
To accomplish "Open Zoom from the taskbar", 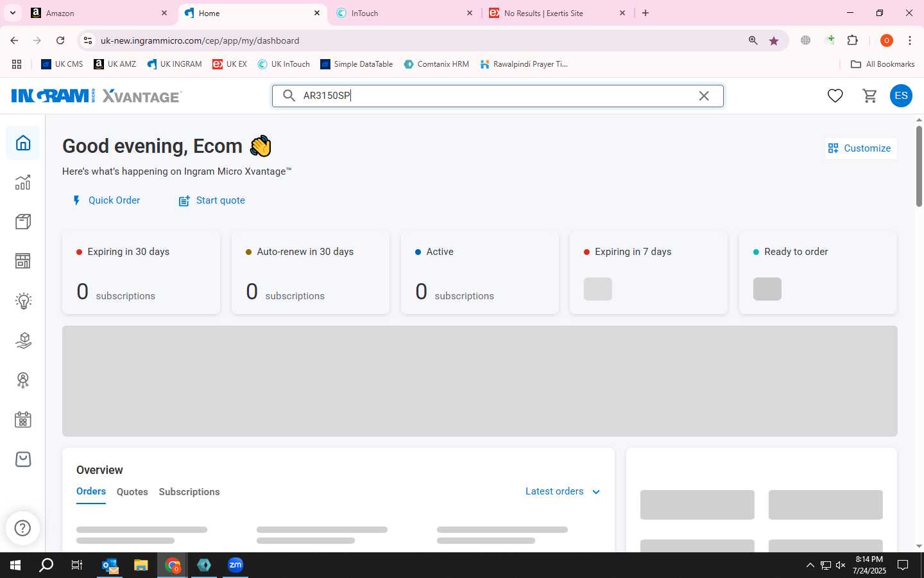I will pos(235,565).
